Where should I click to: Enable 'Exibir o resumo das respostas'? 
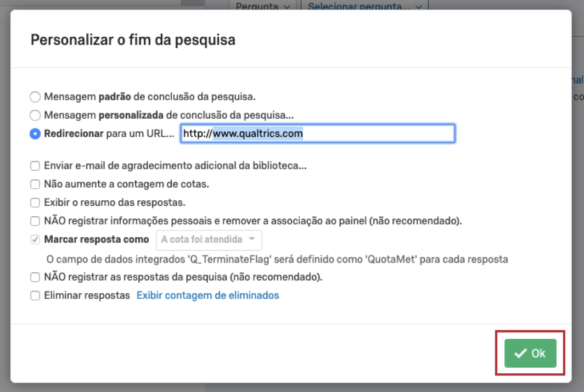click(x=35, y=203)
